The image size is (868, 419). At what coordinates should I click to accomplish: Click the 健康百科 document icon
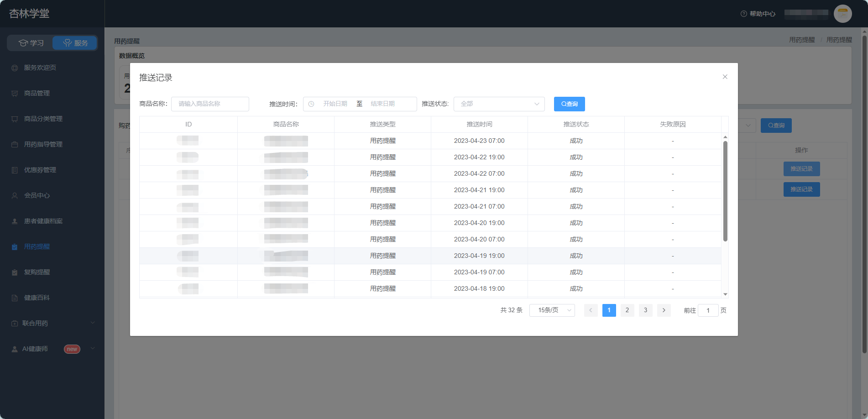coord(15,298)
